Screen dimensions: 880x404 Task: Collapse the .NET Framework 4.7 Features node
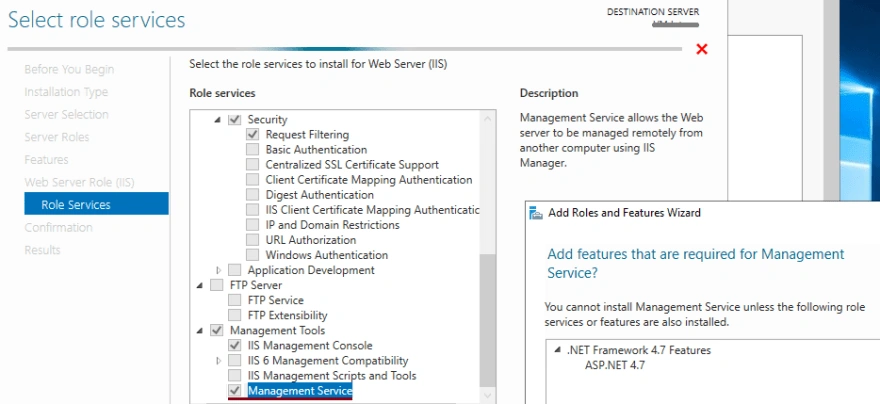(557, 350)
